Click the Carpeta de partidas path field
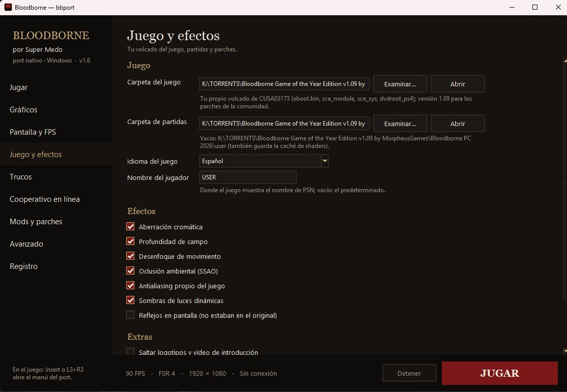 (x=284, y=124)
